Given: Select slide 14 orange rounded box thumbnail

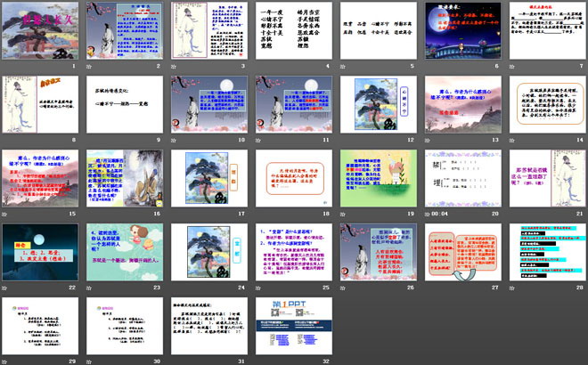Looking at the screenshot, I should (548, 104).
